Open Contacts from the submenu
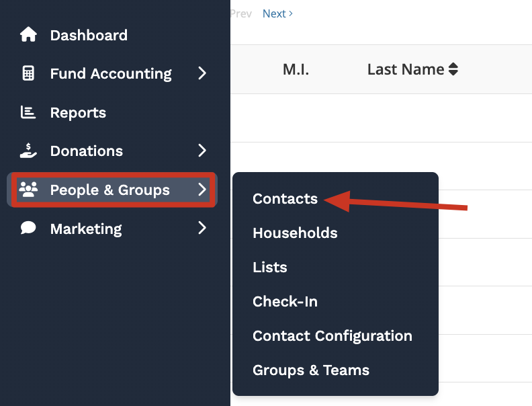This screenshot has width=532, height=406. point(285,199)
